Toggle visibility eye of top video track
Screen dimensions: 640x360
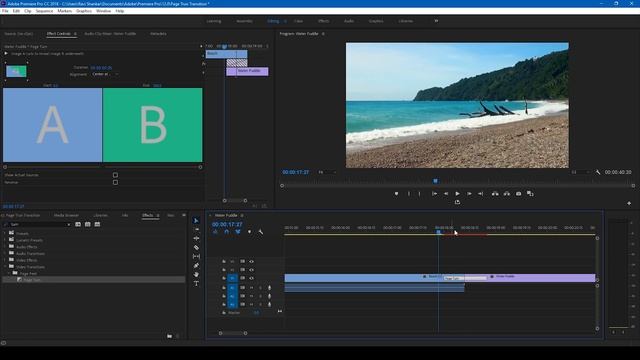(x=251, y=262)
